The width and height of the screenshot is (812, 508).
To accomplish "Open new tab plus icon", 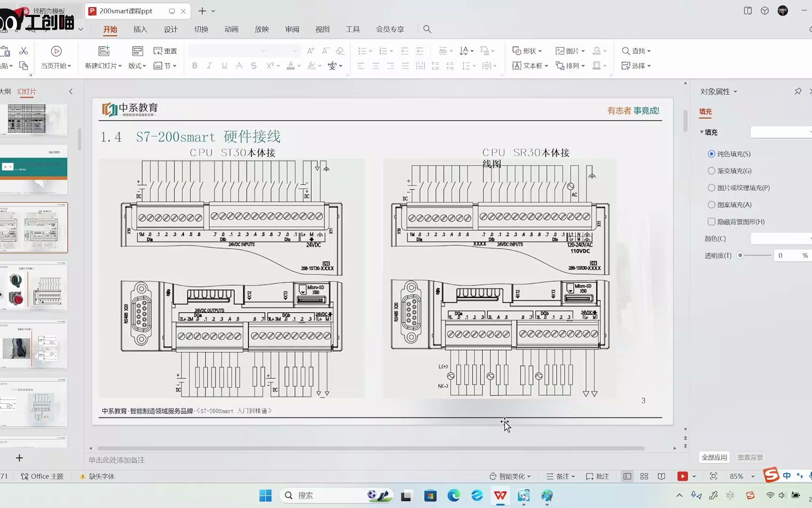I will click(x=202, y=11).
